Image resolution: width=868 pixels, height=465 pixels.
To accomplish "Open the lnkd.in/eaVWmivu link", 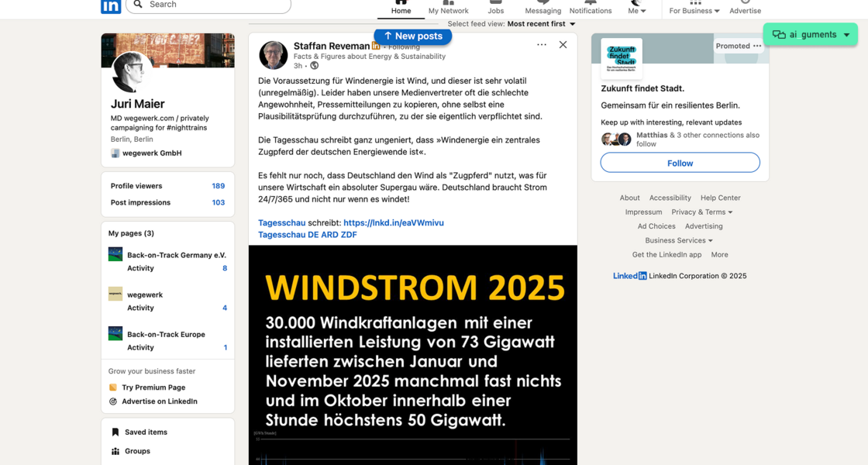I will (394, 222).
